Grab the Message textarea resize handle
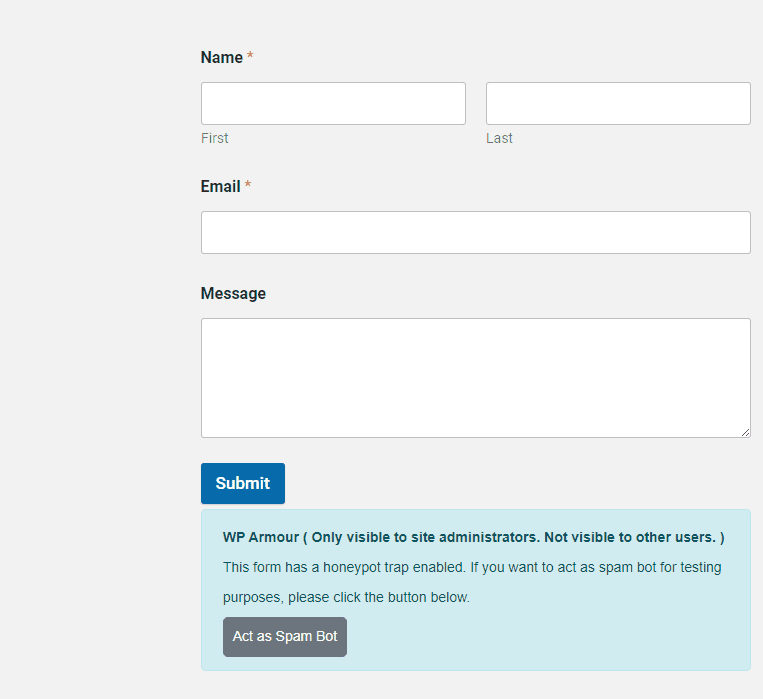Viewport: 763px width, 699px height. (x=745, y=432)
